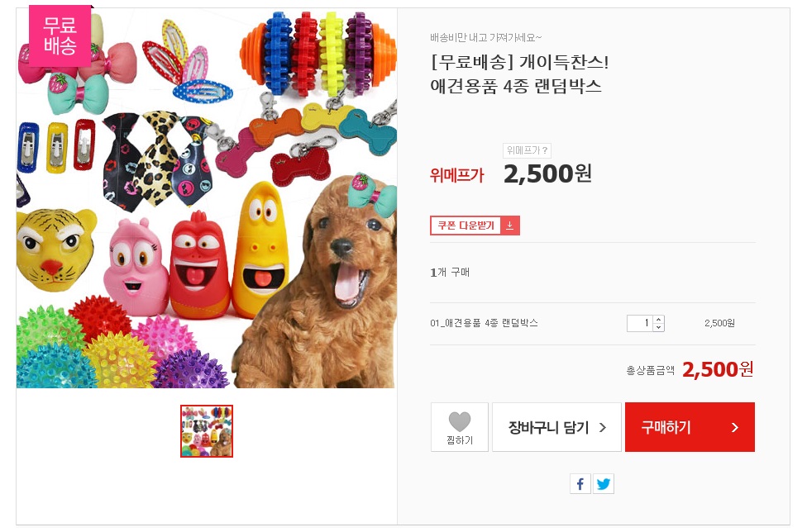Click the main product image
Screen dimensions: 807x532
(207, 198)
